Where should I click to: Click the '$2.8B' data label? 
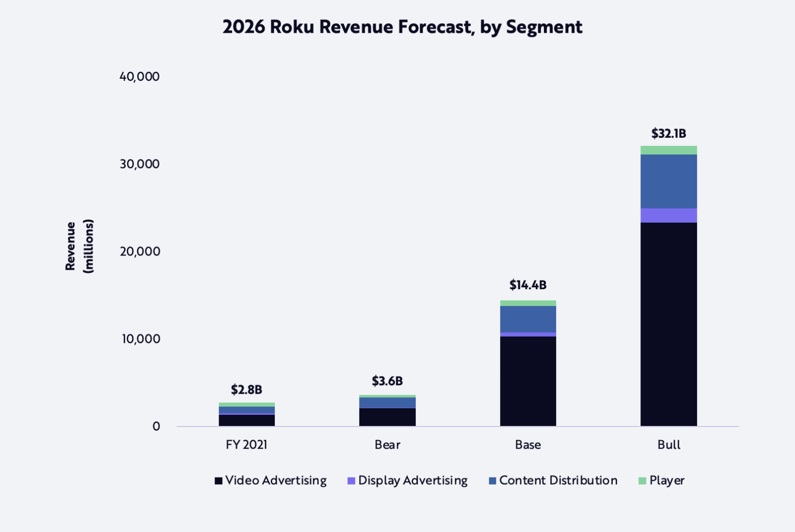(x=246, y=390)
